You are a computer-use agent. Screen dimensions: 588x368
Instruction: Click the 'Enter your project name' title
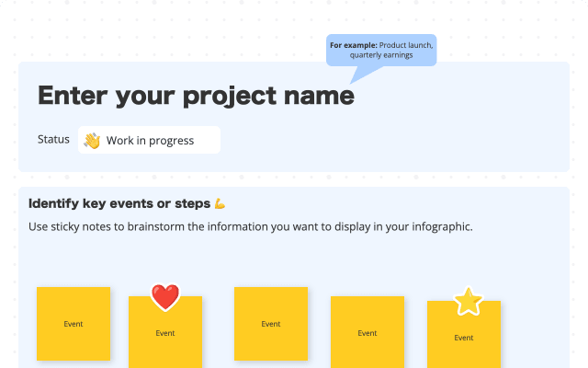(x=196, y=96)
